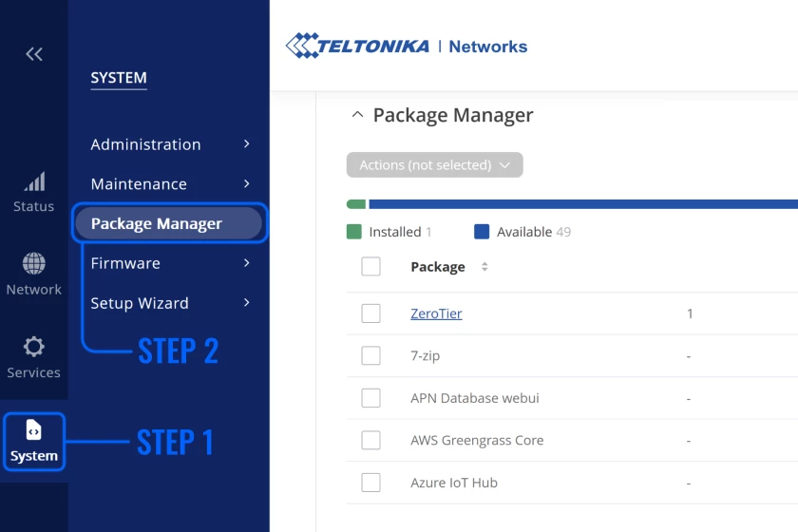Collapse the Package Manager section chevron
Screen dimensions: 798x532
[x=357, y=115]
